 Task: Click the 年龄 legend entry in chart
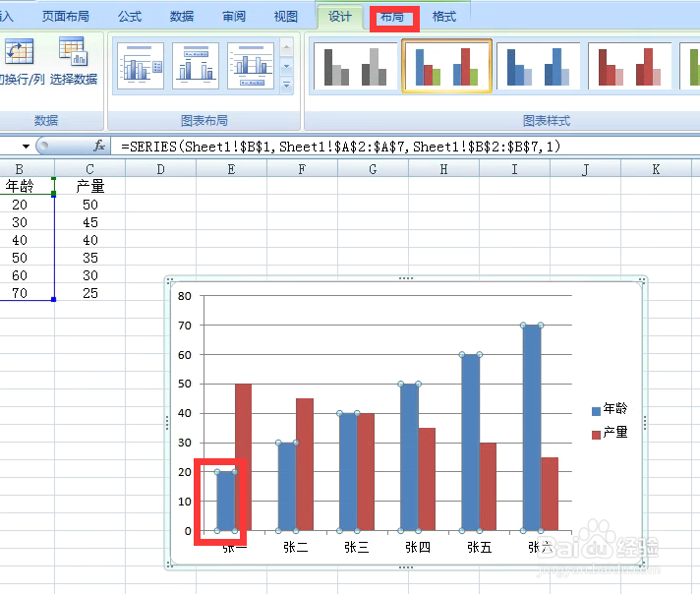point(610,409)
